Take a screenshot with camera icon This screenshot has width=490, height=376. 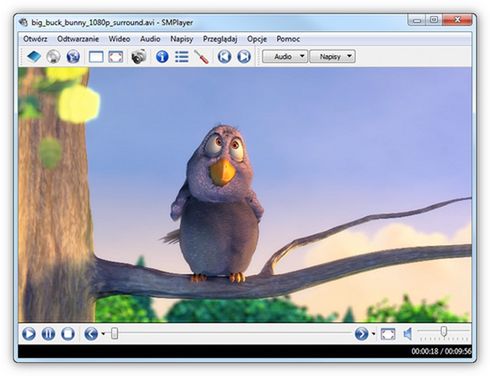[139, 56]
